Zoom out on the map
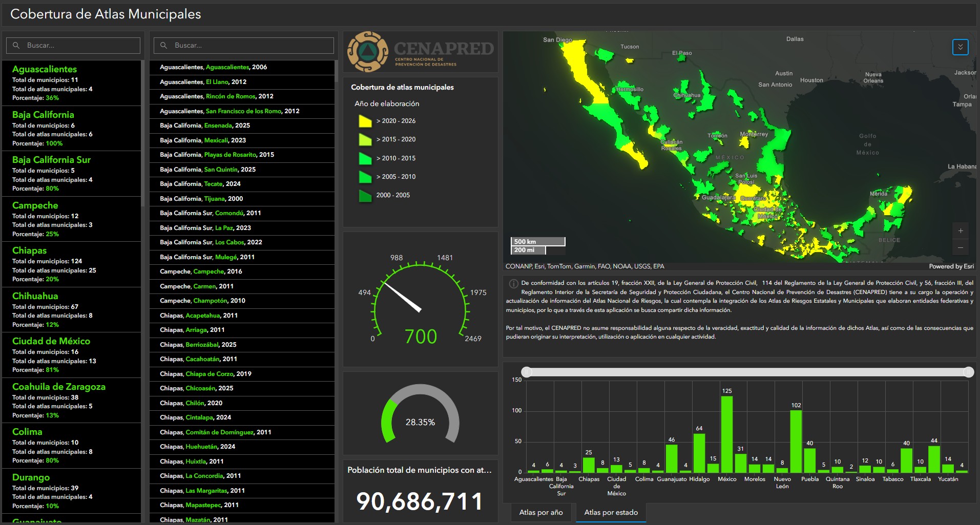The height and width of the screenshot is (525, 980). tap(961, 248)
